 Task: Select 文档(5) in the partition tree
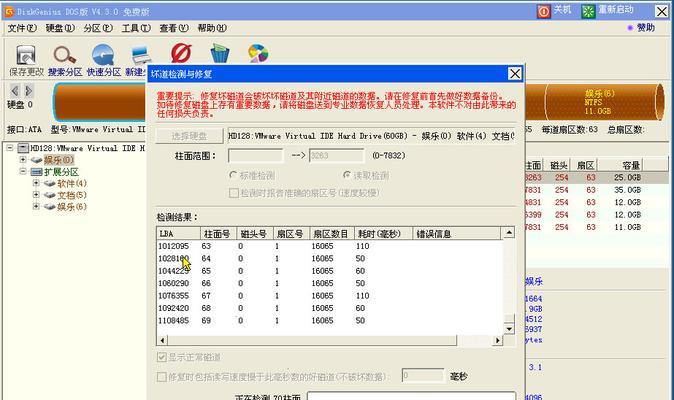[72, 195]
